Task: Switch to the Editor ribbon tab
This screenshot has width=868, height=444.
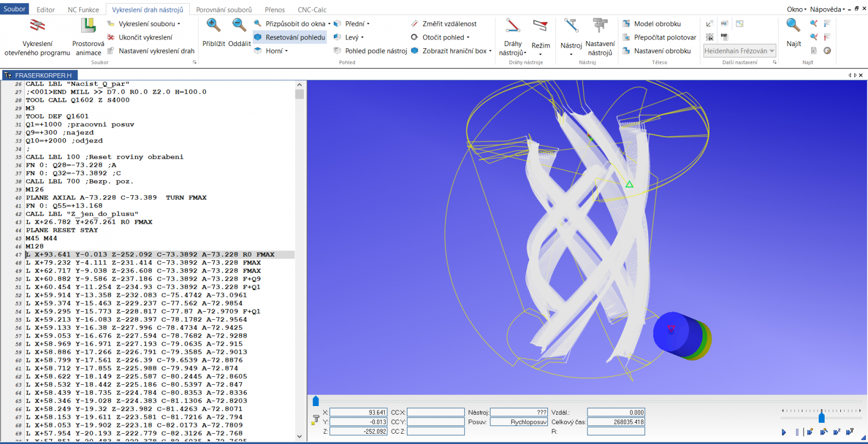Action: point(46,10)
